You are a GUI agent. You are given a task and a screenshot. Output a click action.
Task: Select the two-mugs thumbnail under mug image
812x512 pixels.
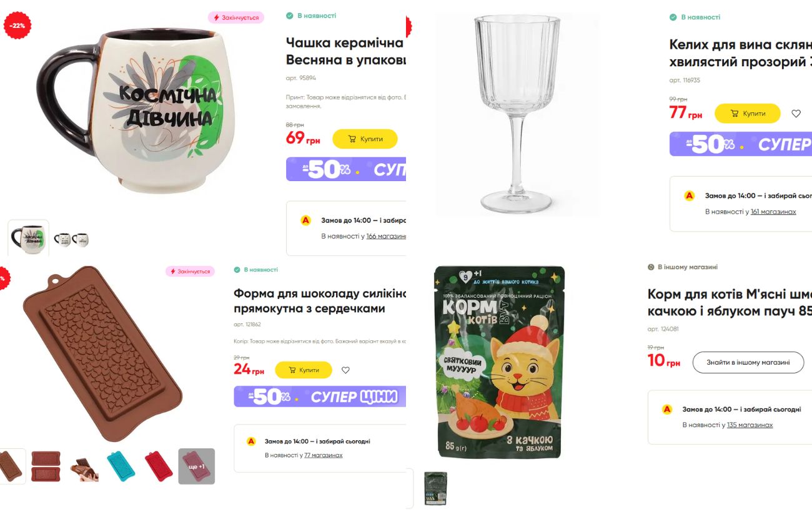coord(71,239)
